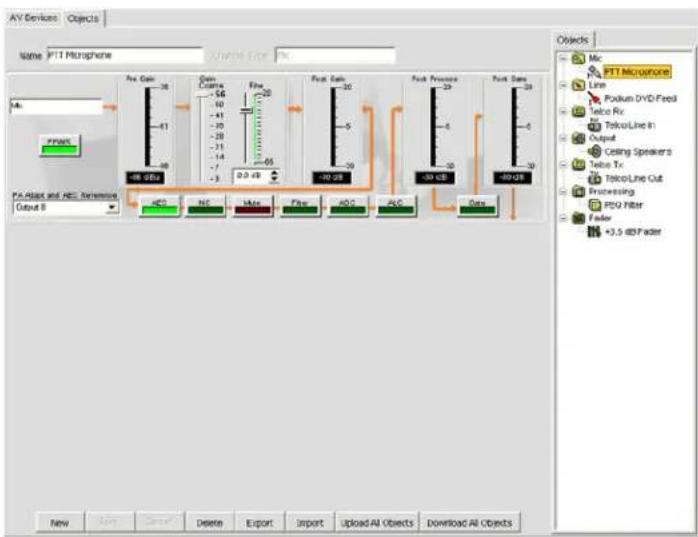Viewport: 698px width, 537px height.
Task: Collapse the Mic tree node
Action: coord(563,58)
